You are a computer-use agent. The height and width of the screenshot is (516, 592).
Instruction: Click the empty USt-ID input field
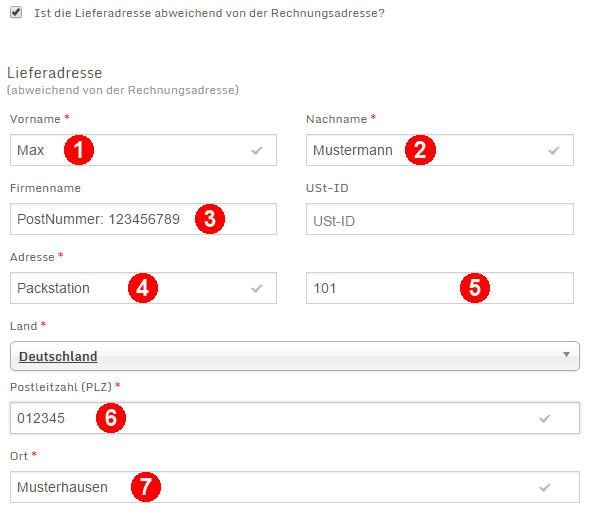pos(440,219)
